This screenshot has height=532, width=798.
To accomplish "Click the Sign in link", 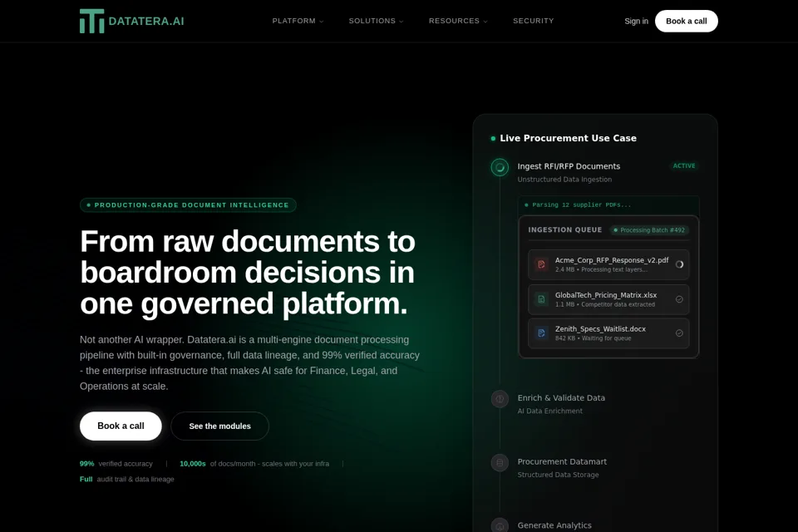I will click(636, 21).
